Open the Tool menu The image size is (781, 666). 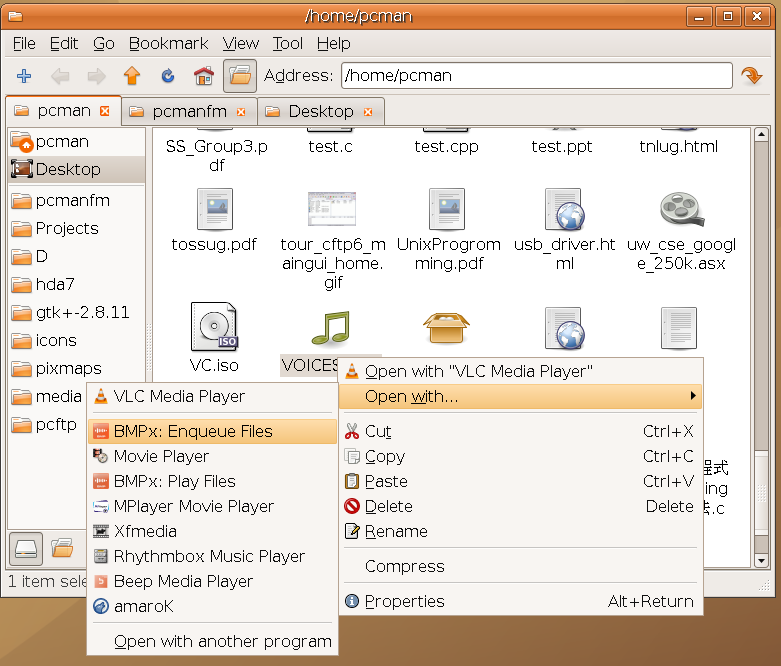pyautogui.click(x=287, y=43)
